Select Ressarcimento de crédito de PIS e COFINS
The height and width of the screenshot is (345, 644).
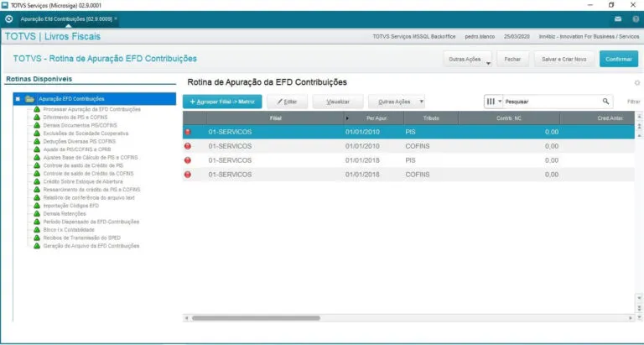(x=91, y=190)
